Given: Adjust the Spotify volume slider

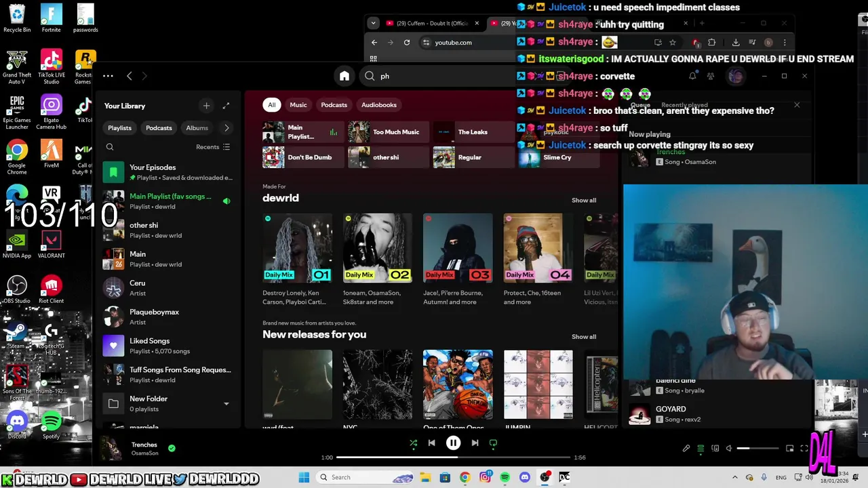Looking at the screenshot, I should click(757, 448).
